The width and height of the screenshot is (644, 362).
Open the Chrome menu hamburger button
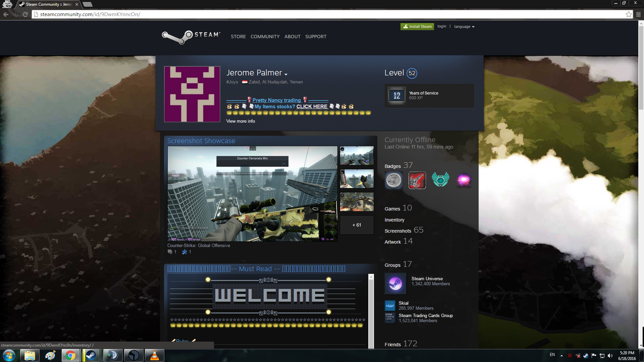point(638,14)
